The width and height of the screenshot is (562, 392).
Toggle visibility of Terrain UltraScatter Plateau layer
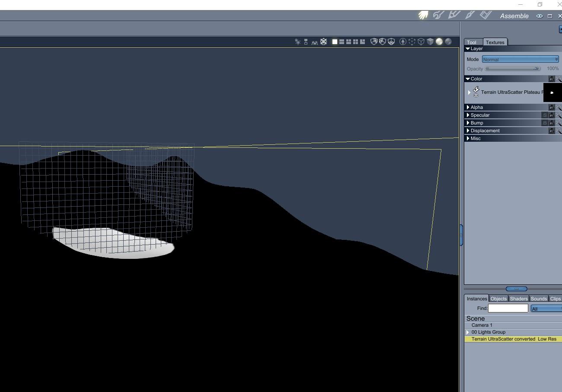pyautogui.click(x=476, y=96)
